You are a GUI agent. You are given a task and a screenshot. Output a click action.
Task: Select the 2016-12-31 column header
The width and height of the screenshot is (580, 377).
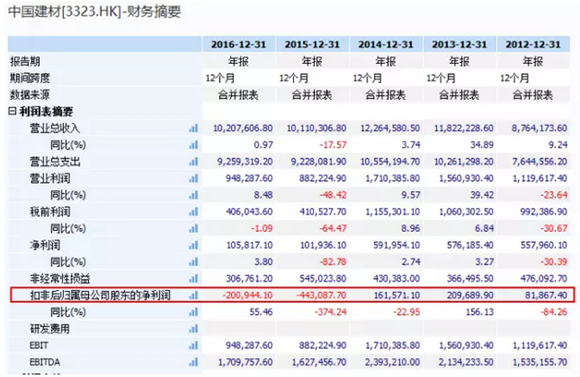click(239, 44)
